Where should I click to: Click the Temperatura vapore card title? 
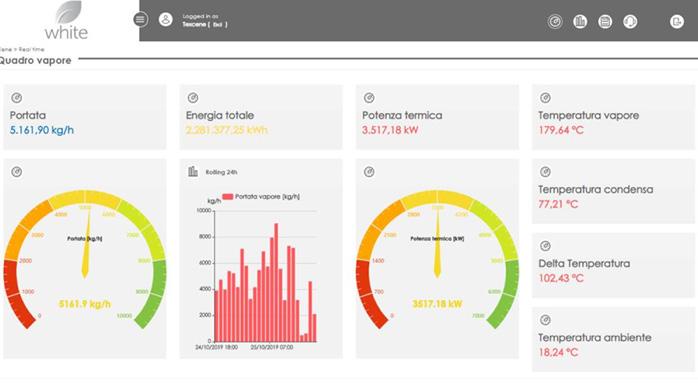(588, 115)
